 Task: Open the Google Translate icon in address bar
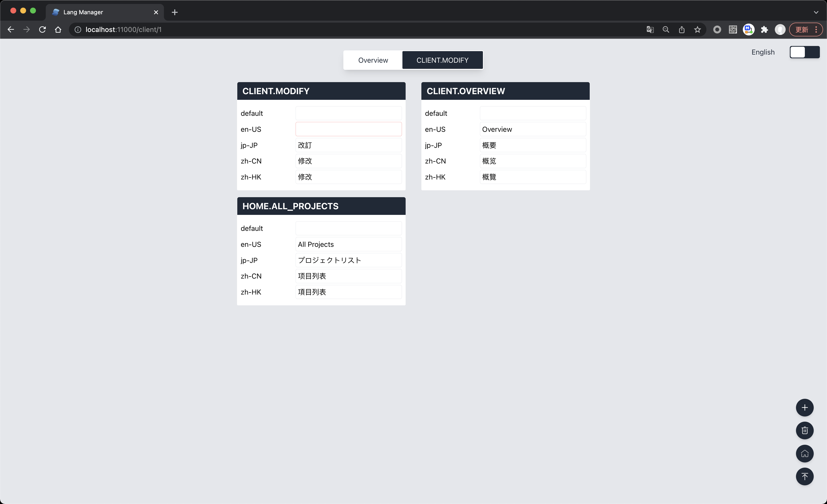click(650, 30)
